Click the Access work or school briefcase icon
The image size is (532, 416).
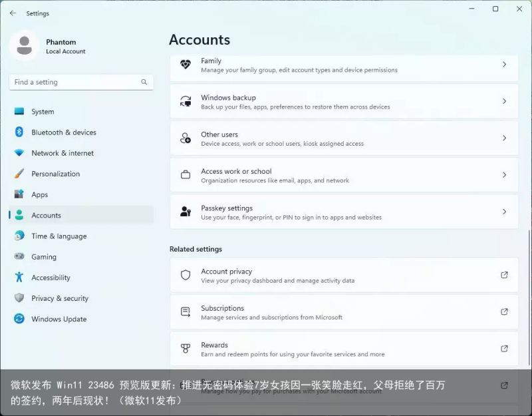click(186, 175)
